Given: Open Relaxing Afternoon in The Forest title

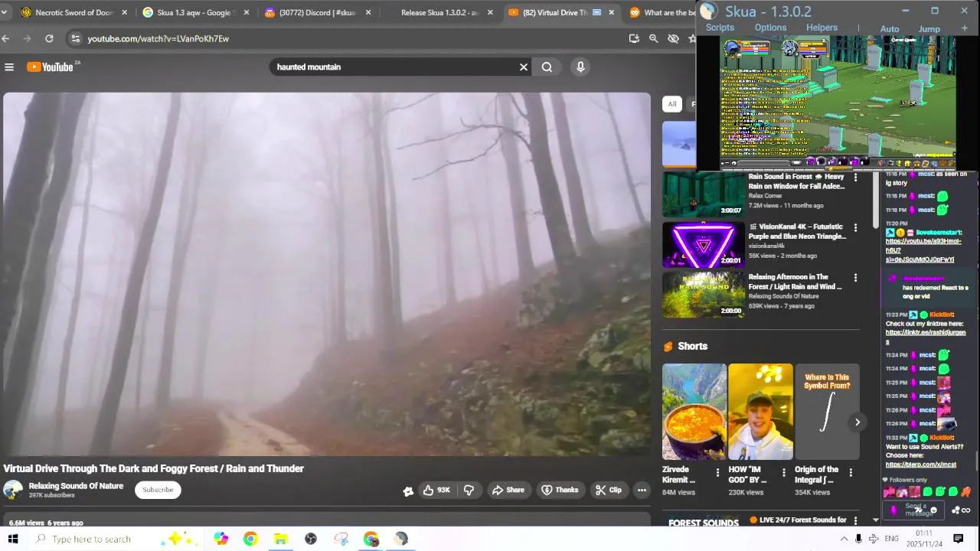Looking at the screenshot, I should pos(795,282).
